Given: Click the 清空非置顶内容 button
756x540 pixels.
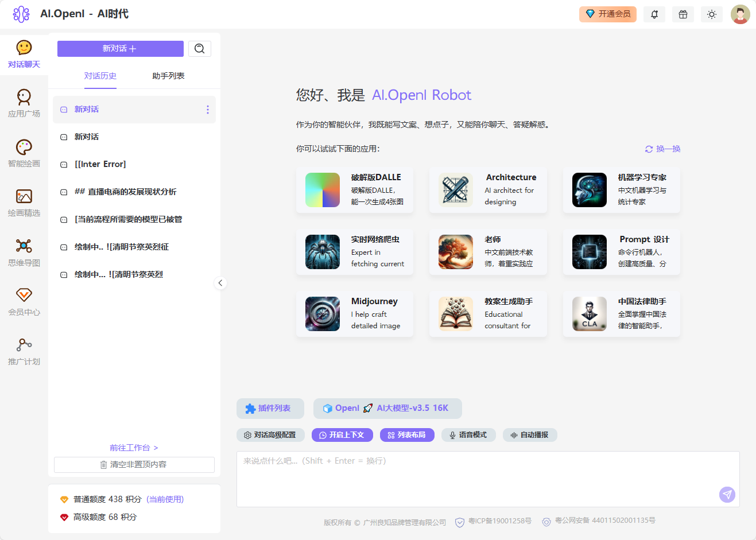Looking at the screenshot, I should (x=134, y=465).
